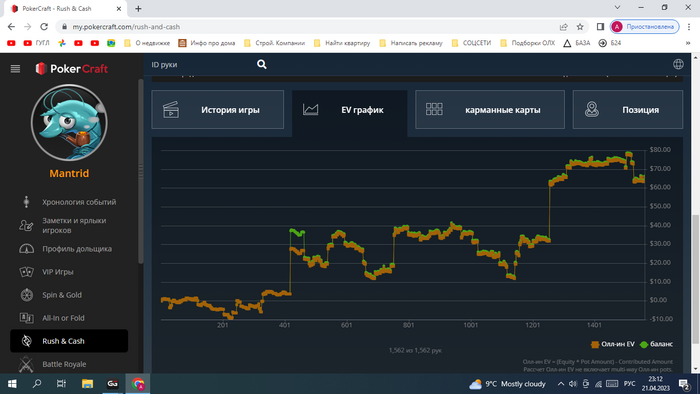The width and height of the screenshot is (700, 394).
Task: Open the Найти квартиру bookmark folder
Action: click(342, 43)
